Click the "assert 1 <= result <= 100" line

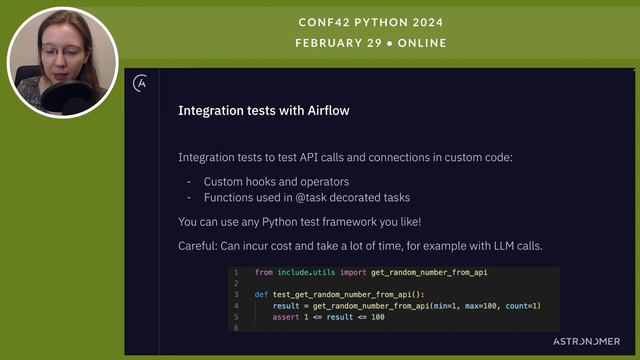(329, 317)
